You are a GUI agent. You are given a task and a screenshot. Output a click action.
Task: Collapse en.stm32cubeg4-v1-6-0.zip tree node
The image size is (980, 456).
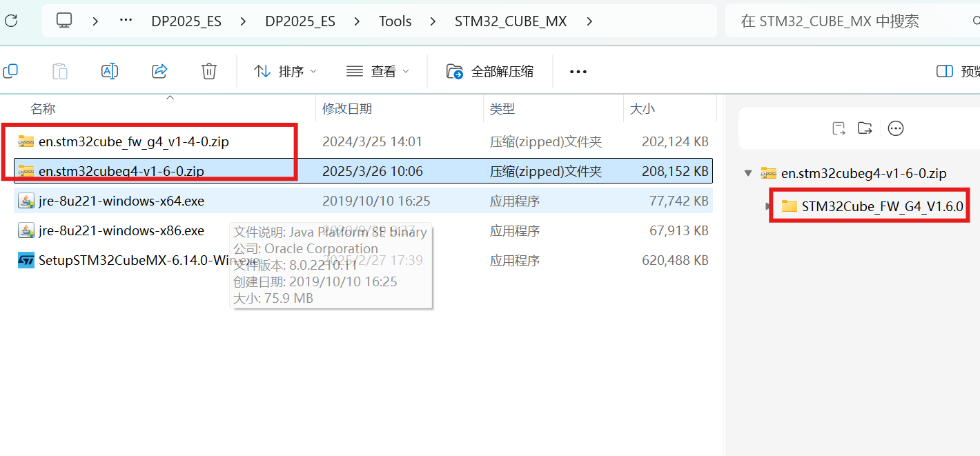[747, 173]
